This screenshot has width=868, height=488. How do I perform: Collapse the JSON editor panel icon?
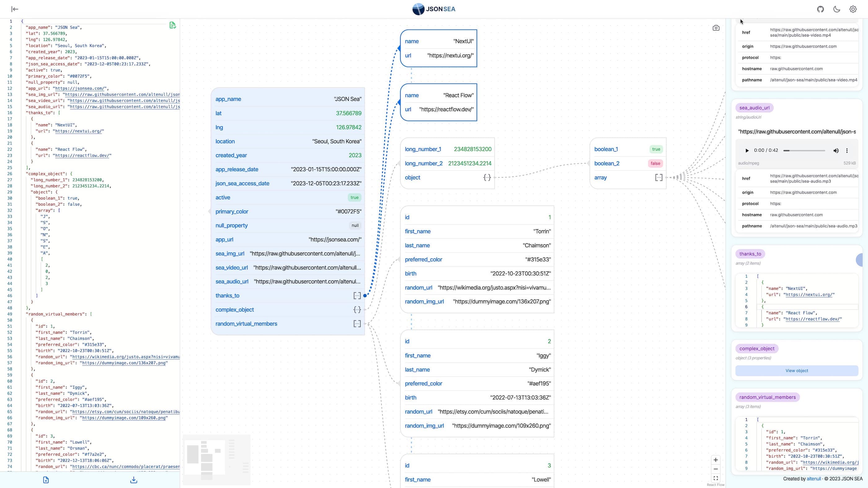[15, 9]
